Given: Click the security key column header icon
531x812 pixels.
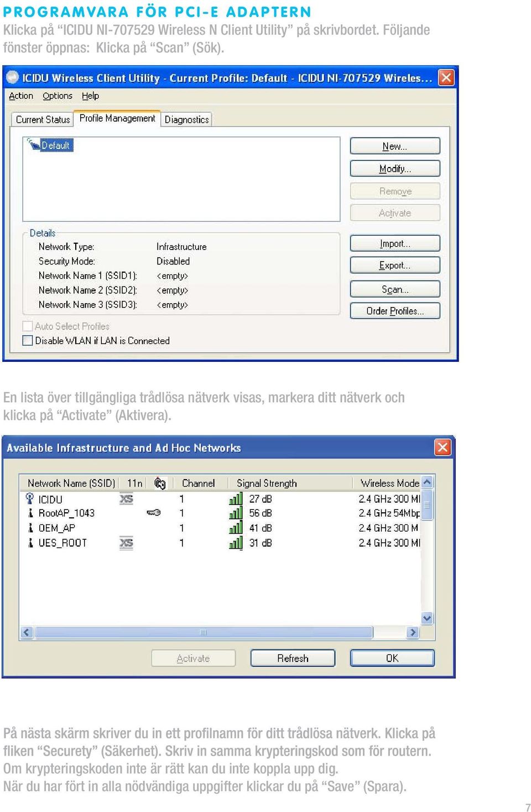Looking at the screenshot, I should click(160, 483).
